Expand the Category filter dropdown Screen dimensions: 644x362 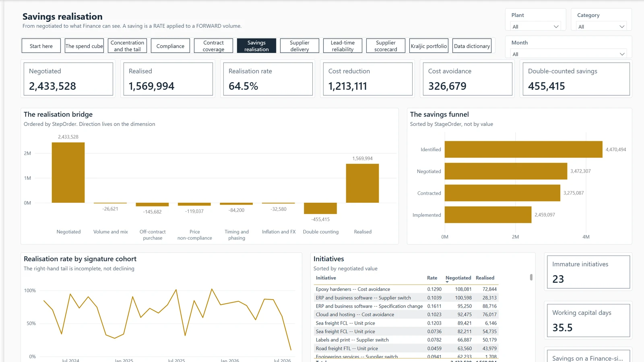coord(601,27)
